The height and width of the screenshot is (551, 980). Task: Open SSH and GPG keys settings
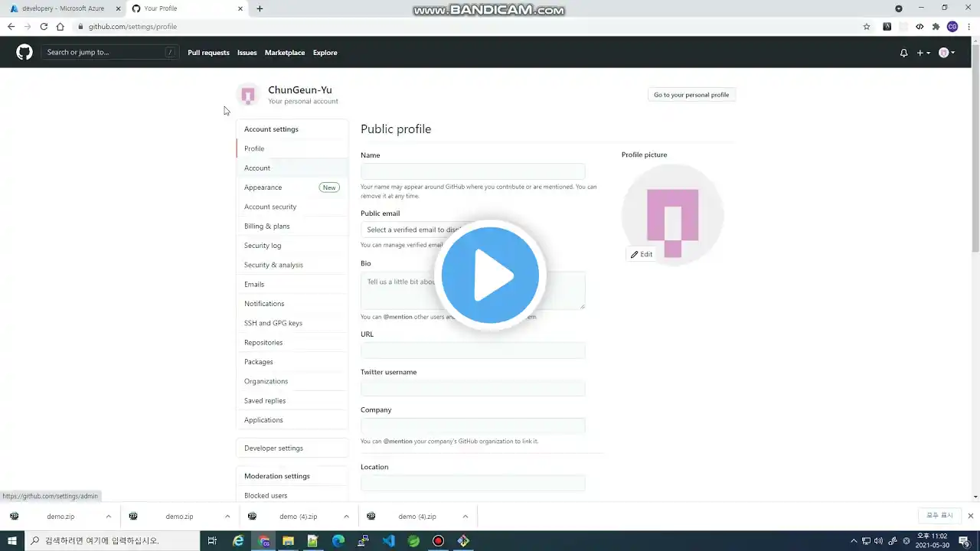pyautogui.click(x=292, y=323)
